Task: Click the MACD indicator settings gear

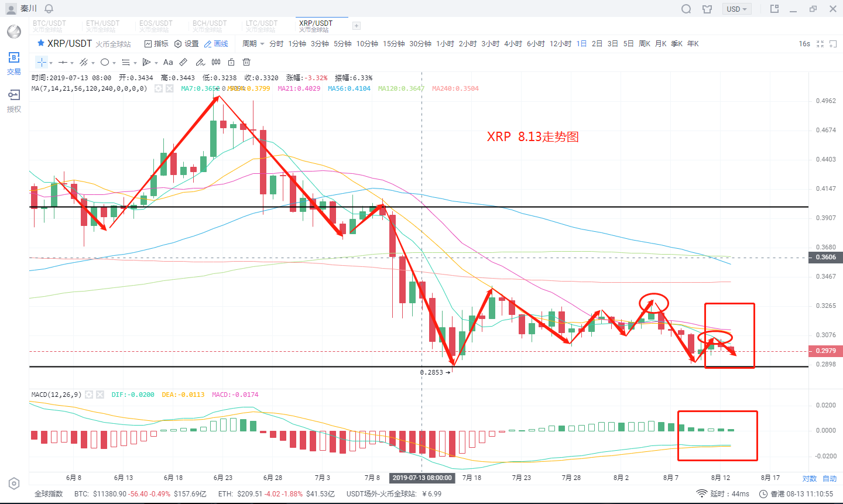Action: (x=89, y=395)
